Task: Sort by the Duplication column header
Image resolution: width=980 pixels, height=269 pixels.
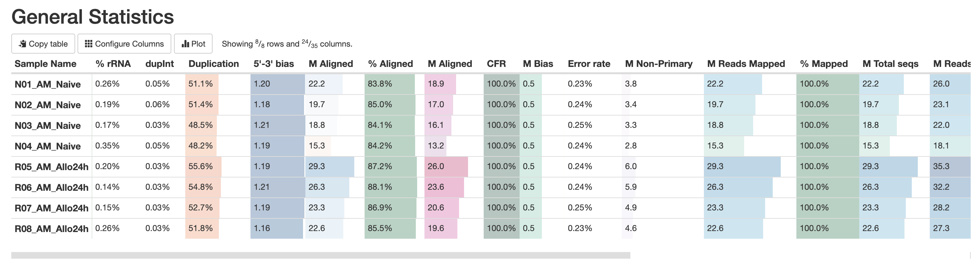Action: [x=214, y=64]
